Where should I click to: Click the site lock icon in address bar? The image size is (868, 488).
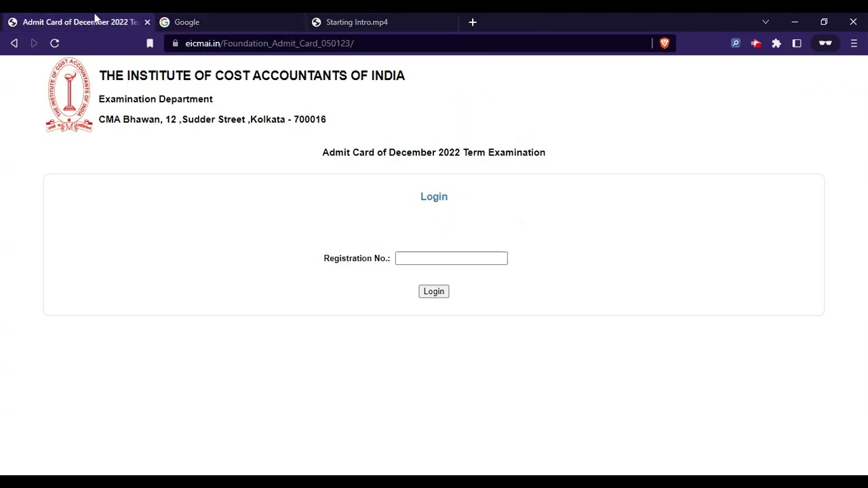[176, 43]
